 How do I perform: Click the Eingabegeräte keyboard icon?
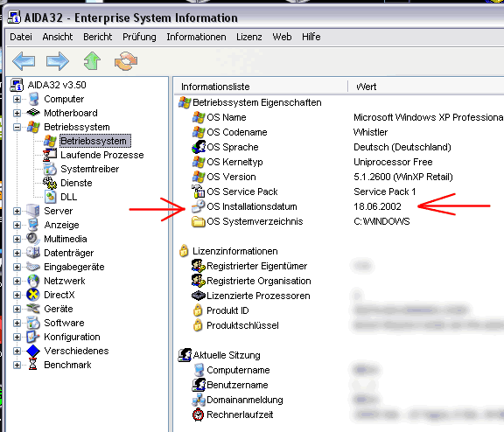point(33,267)
